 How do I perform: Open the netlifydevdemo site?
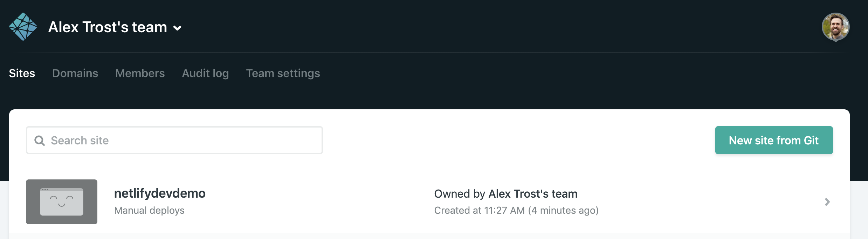pyautogui.click(x=160, y=193)
